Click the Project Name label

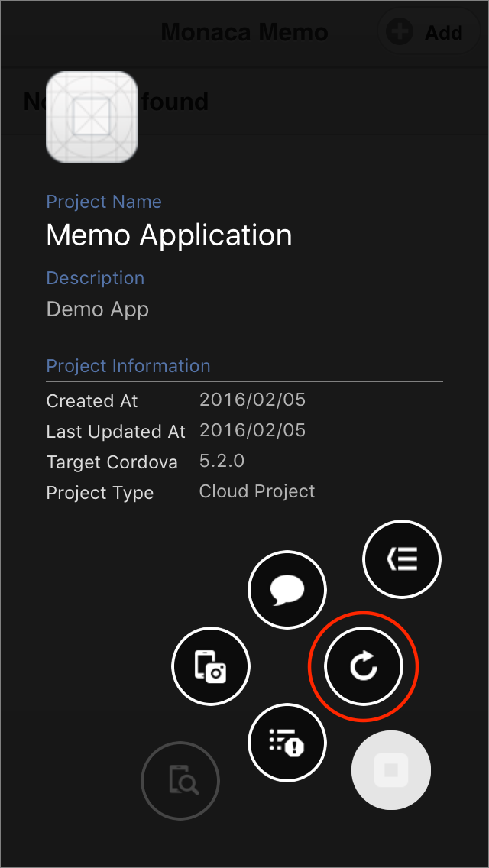coord(104,202)
